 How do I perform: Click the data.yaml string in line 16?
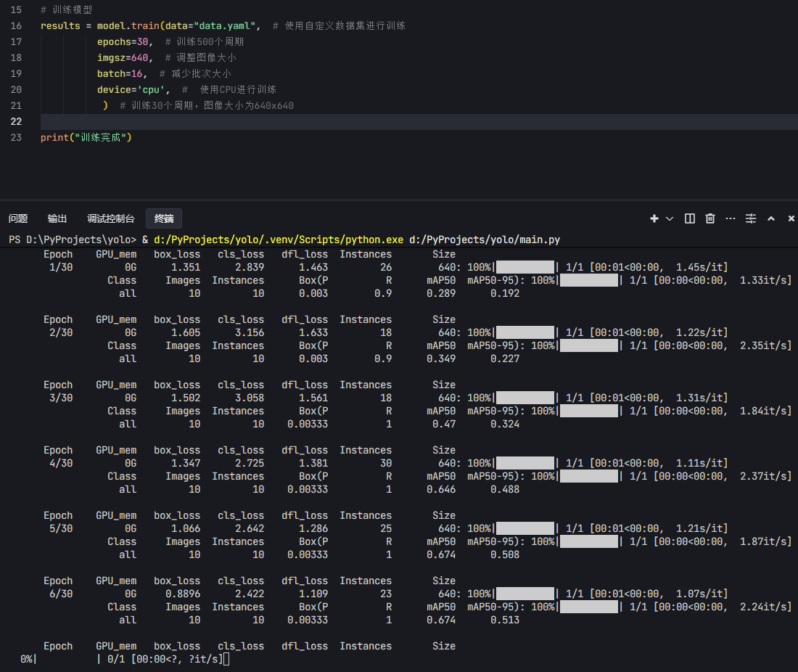click(x=209, y=25)
